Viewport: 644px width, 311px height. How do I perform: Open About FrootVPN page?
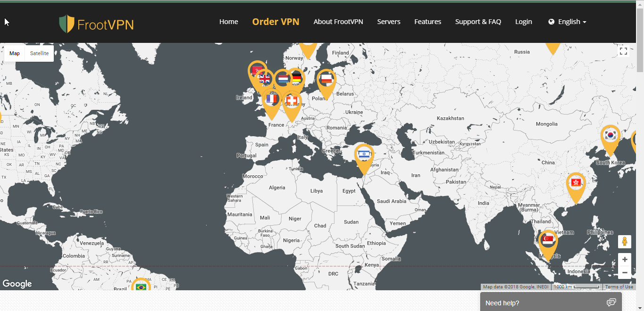pos(338,22)
